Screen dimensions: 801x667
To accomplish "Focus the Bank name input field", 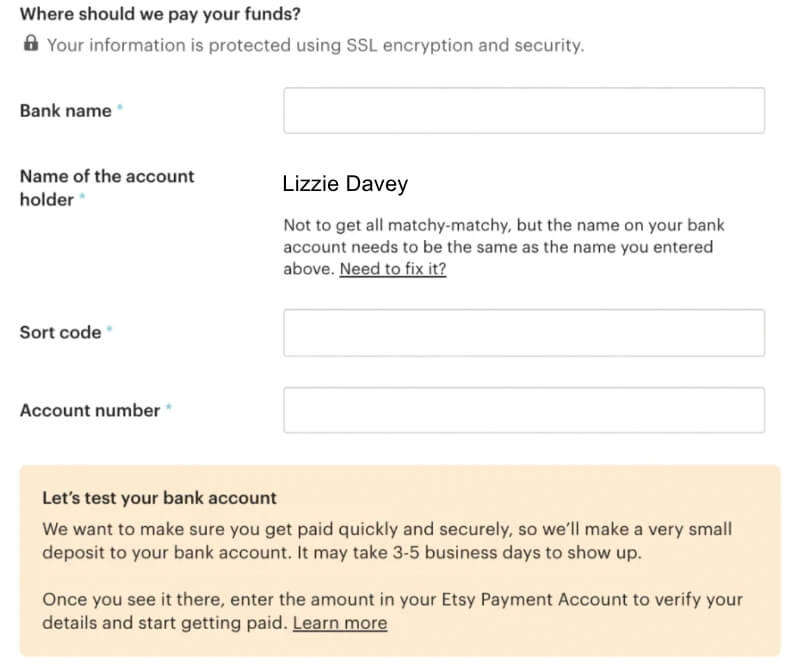I will coord(524,110).
